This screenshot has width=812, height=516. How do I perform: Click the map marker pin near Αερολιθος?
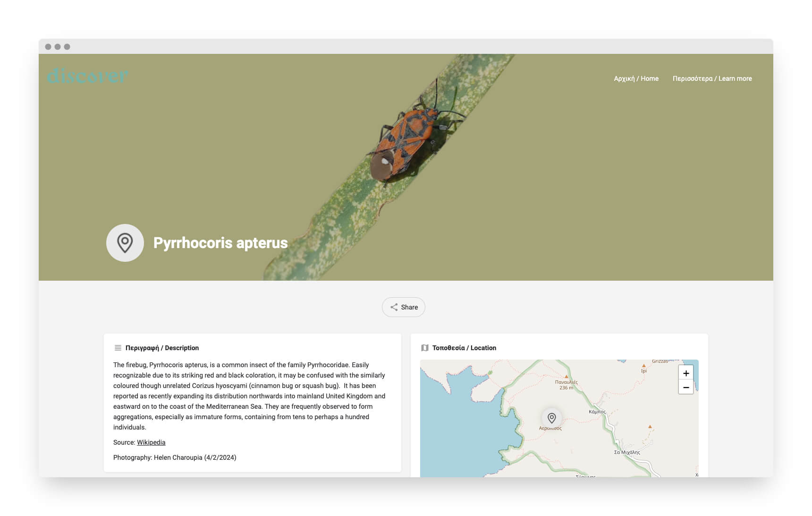pos(551,418)
